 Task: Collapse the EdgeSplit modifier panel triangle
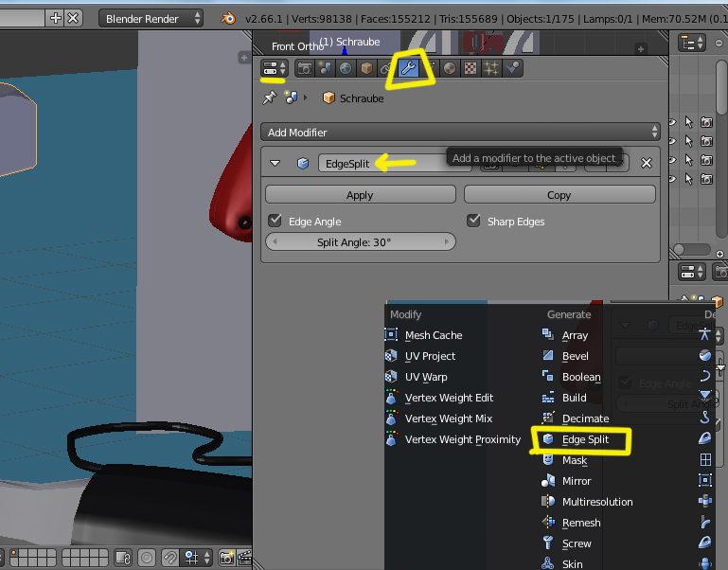tap(275, 163)
